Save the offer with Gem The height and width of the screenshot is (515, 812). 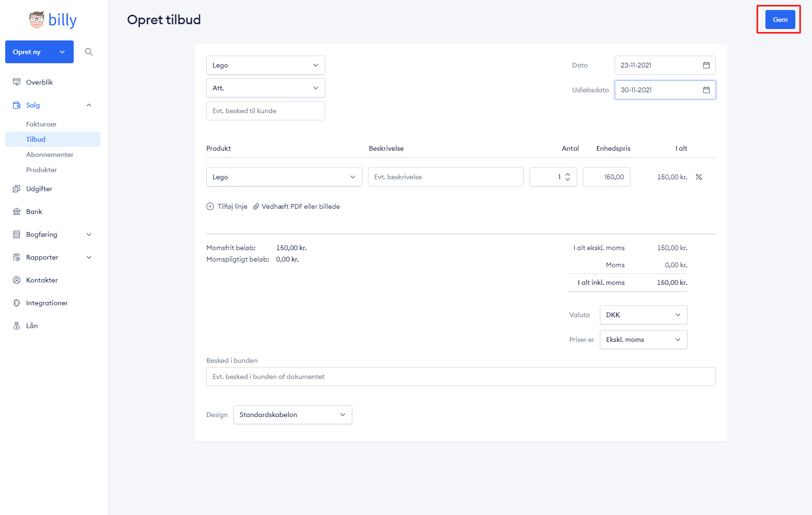coord(780,19)
